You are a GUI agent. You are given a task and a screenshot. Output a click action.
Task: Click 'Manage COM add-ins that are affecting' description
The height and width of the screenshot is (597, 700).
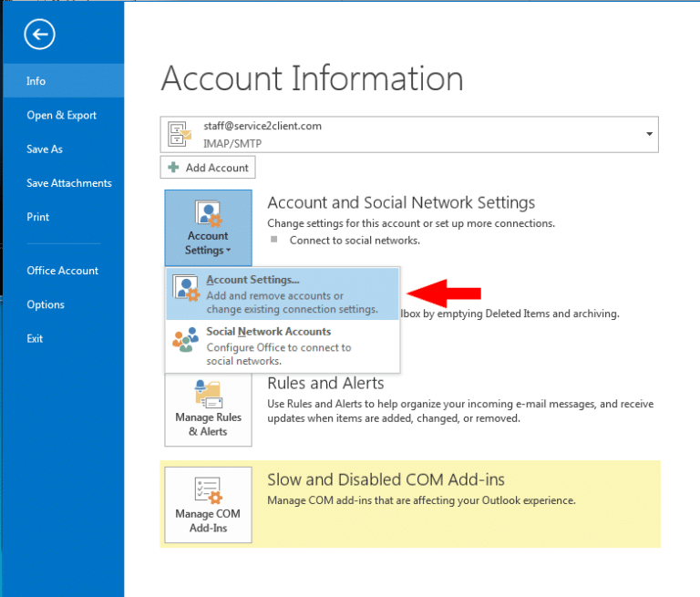tap(421, 500)
